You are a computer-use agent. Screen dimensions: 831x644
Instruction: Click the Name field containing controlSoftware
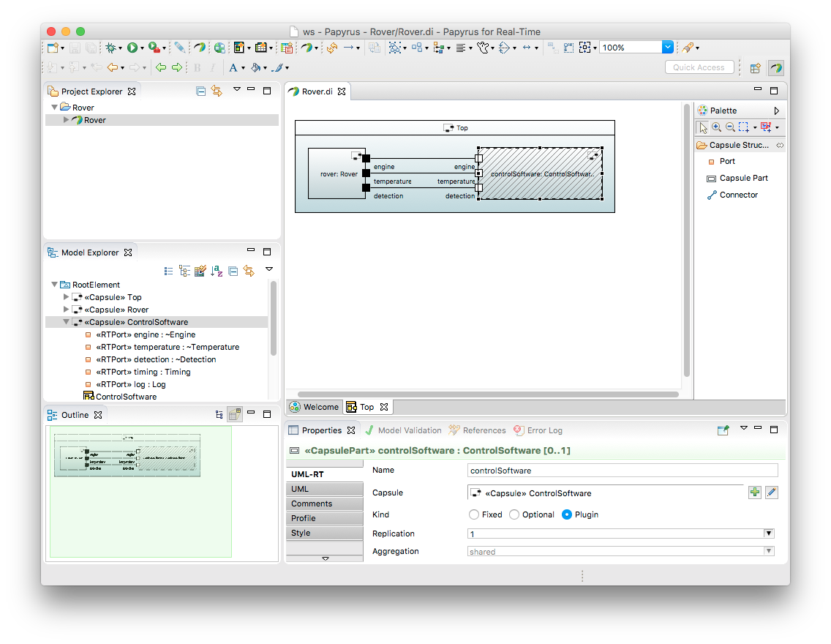point(623,470)
